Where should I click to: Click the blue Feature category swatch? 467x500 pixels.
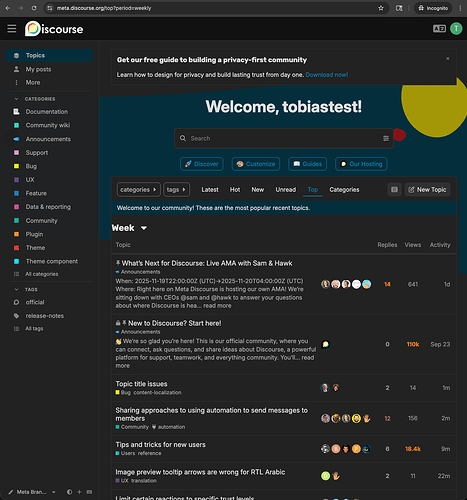[x=16, y=193]
